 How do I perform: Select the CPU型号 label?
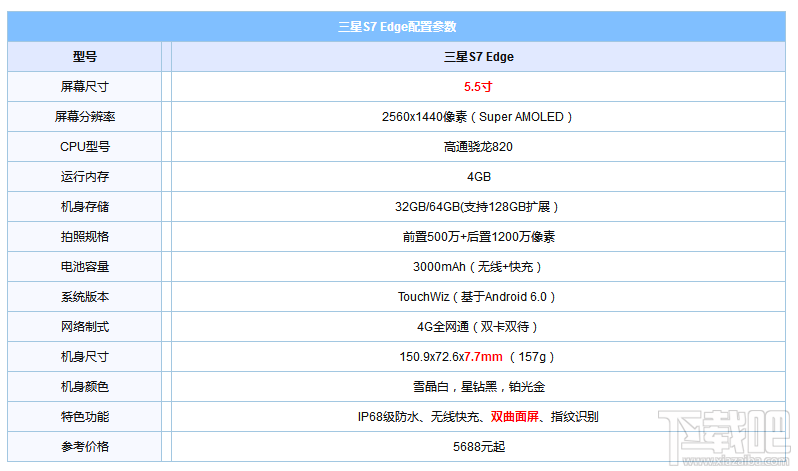[x=84, y=147]
